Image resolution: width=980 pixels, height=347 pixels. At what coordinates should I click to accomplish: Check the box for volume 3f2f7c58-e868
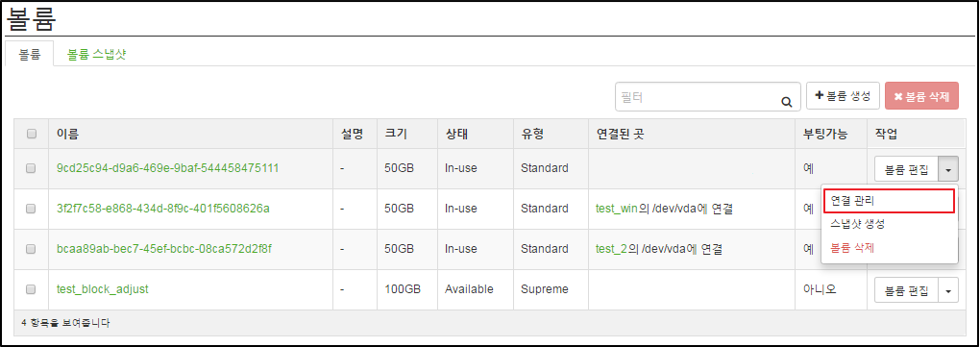(x=32, y=209)
